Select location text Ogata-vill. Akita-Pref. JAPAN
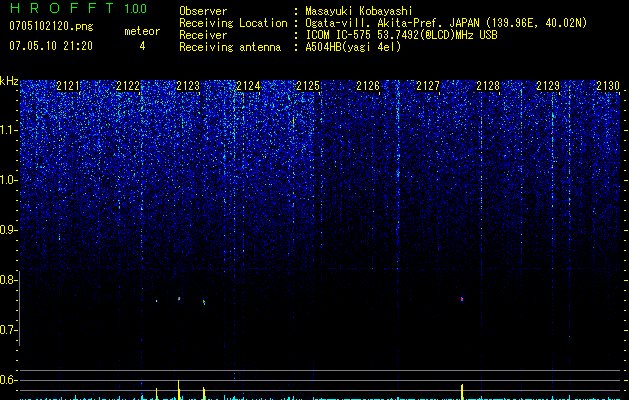 pos(392,23)
